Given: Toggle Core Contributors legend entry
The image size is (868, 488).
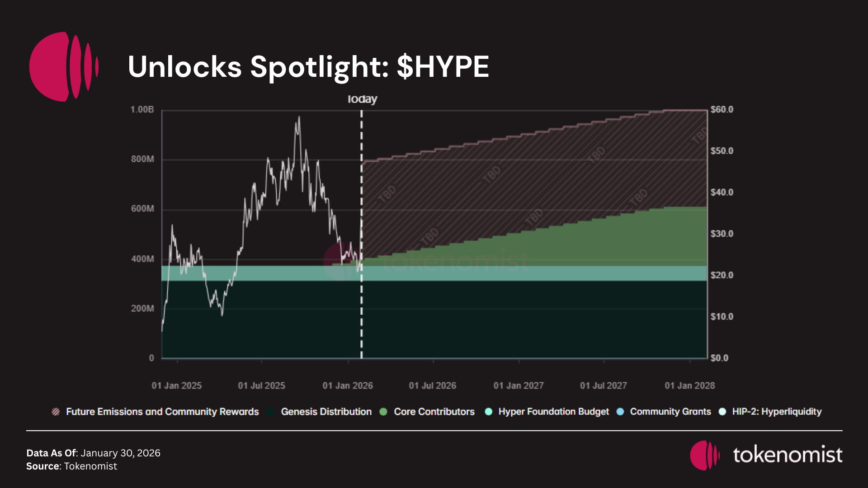Looking at the screenshot, I should tap(434, 412).
